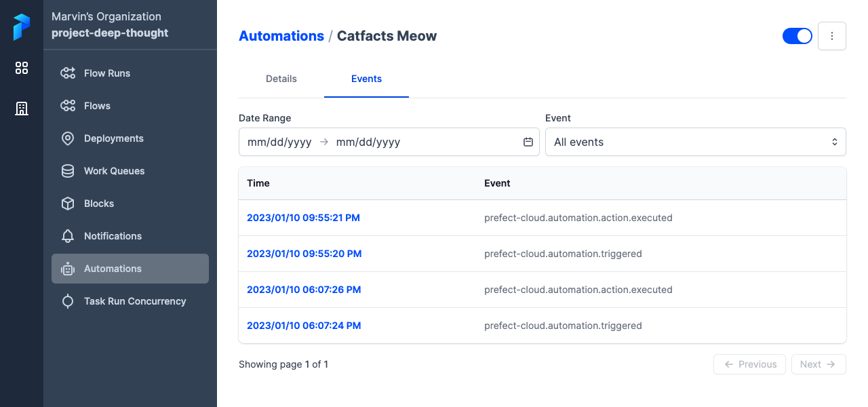The image size is (868, 407).
Task: Click the Automations robot icon
Action: 68,269
